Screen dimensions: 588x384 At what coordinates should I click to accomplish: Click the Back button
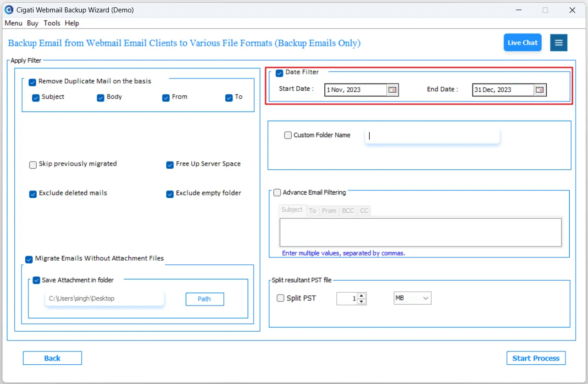coord(52,358)
